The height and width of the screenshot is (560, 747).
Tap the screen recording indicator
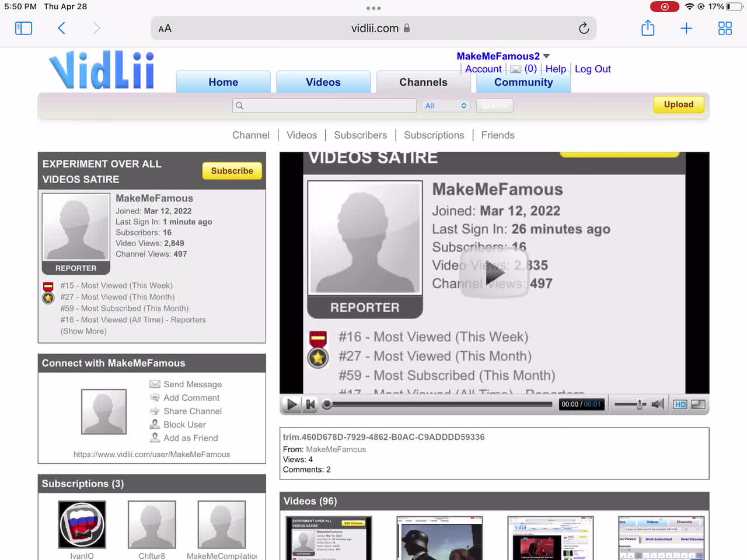pos(665,6)
